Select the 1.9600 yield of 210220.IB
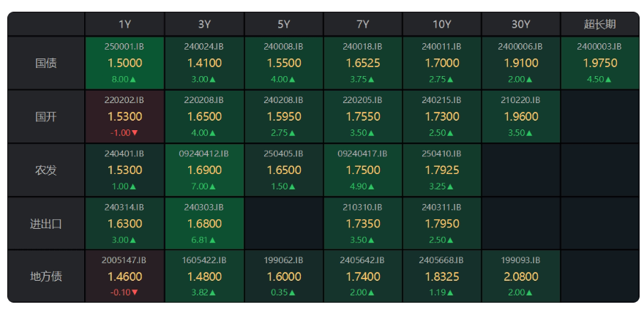Screen dimensions: 644x310 pos(521,116)
